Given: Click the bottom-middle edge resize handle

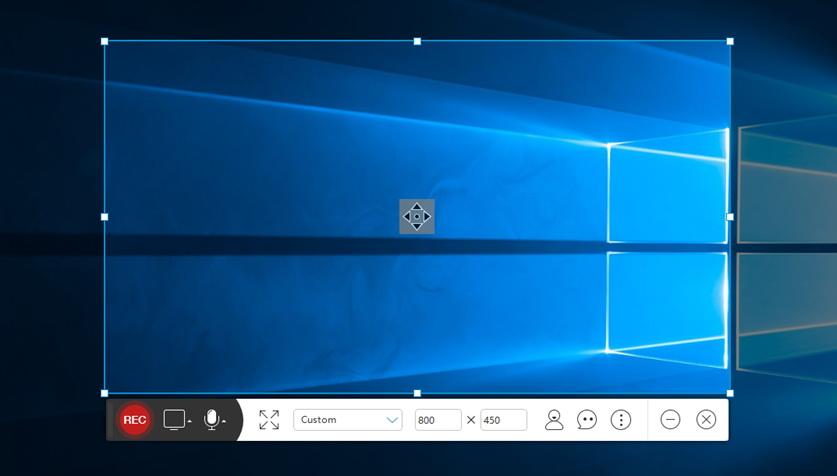Looking at the screenshot, I should 417,393.
